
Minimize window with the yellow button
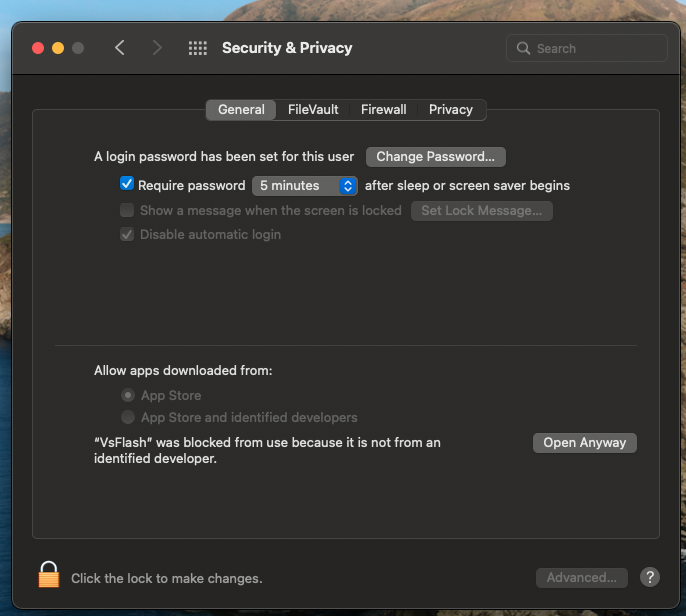point(58,48)
